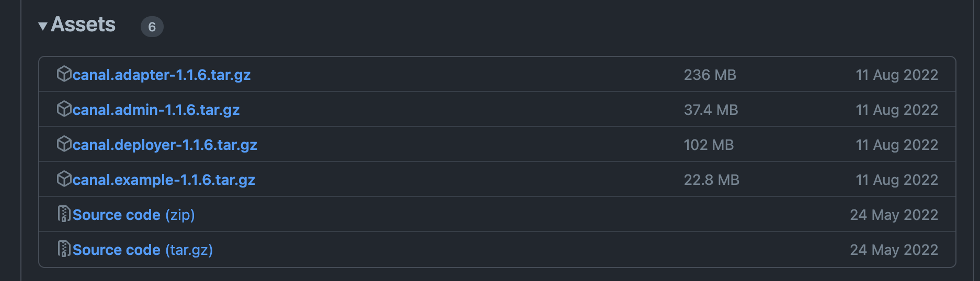
Task: Download Source code (zip)
Action: click(x=133, y=215)
